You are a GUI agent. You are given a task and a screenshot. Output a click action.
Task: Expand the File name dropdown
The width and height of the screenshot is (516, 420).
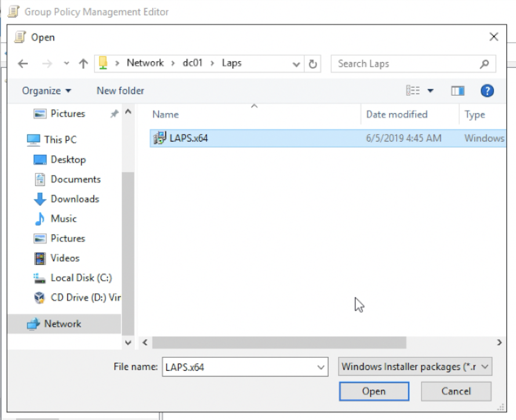321,367
